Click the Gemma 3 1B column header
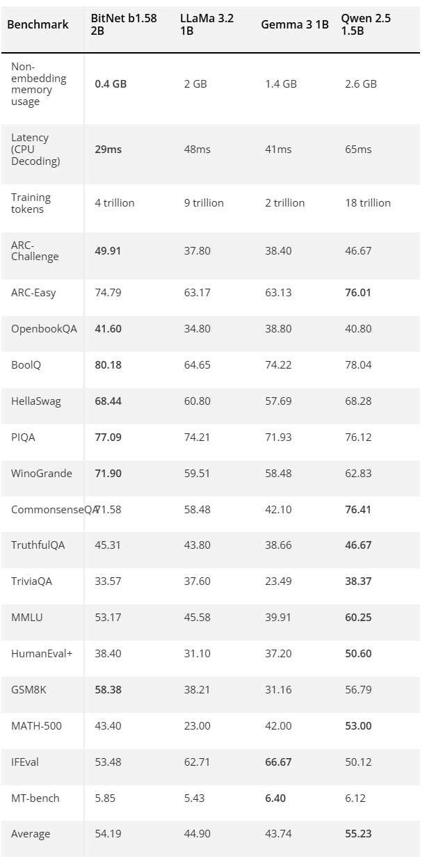This screenshot has height=868, width=427. click(x=295, y=24)
